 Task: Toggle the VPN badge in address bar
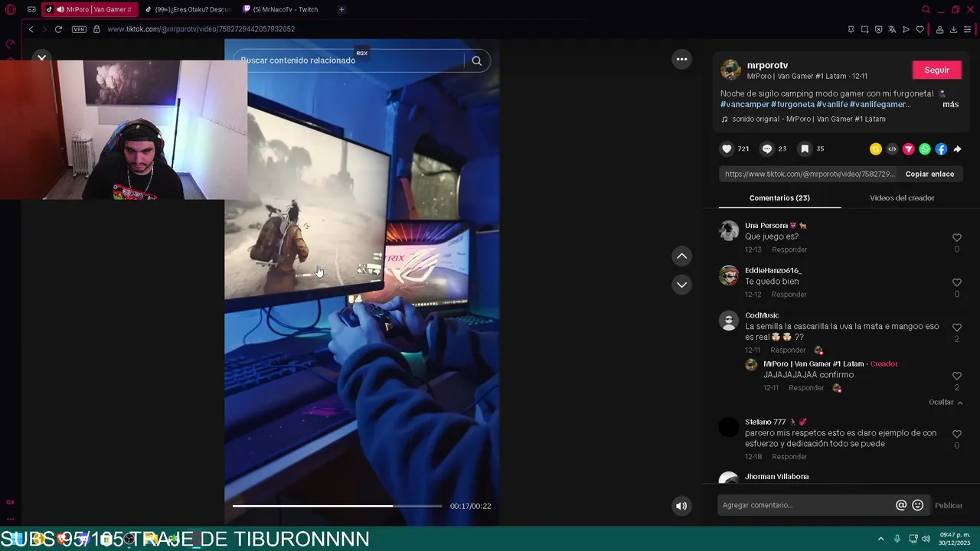click(79, 29)
